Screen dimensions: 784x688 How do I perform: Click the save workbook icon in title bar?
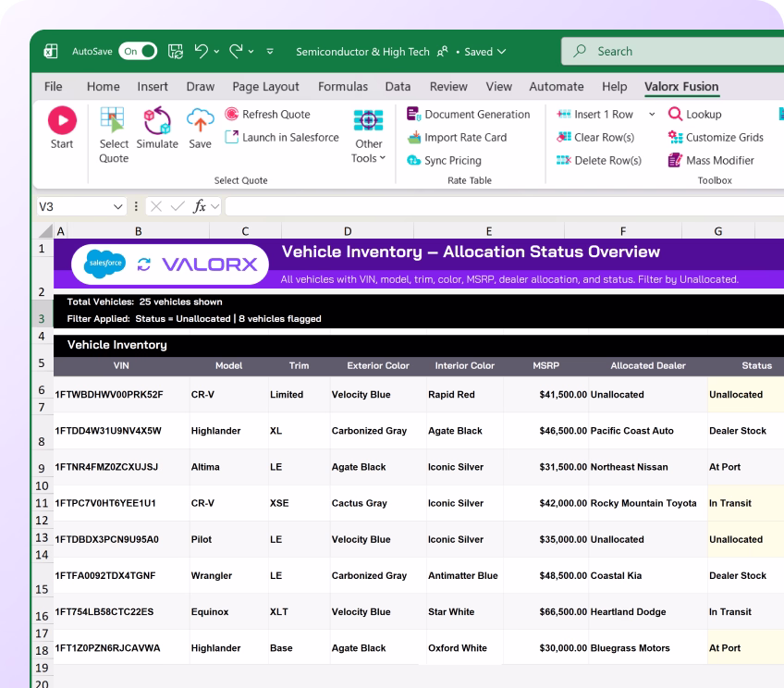click(175, 52)
